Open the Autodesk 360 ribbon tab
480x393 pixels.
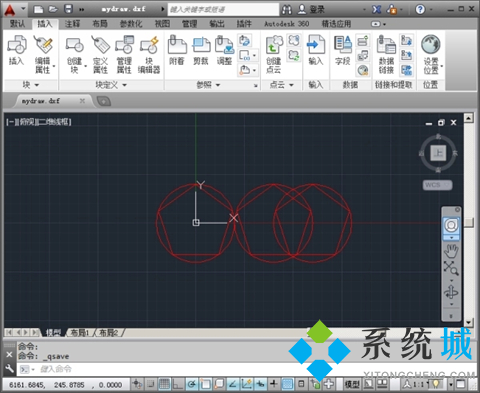click(286, 24)
